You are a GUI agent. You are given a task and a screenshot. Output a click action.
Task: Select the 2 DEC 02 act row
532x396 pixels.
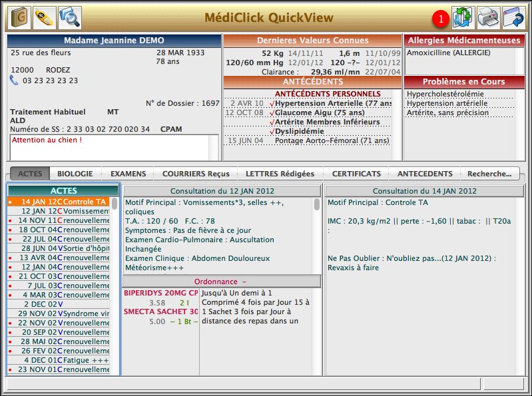(59, 304)
